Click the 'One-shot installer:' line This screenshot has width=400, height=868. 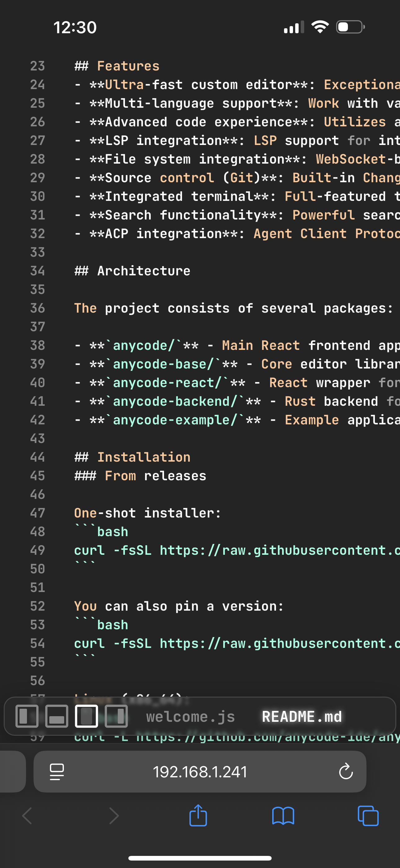point(148,513)
